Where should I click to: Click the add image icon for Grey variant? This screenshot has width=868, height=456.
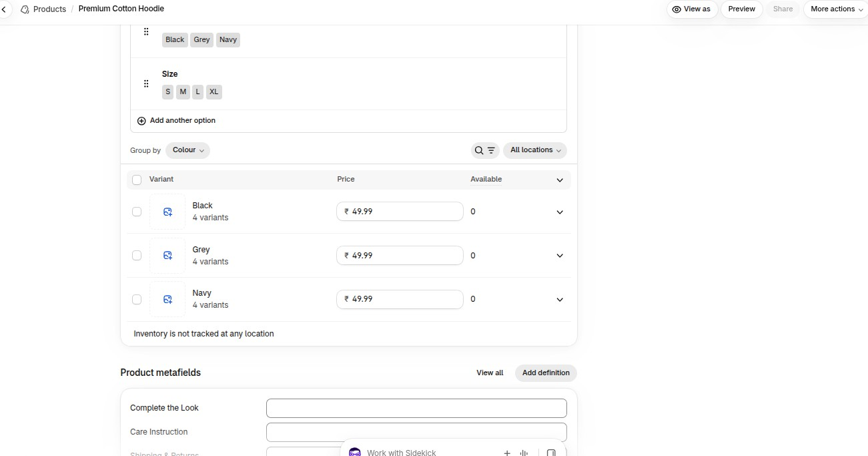[x=167, y=256]
